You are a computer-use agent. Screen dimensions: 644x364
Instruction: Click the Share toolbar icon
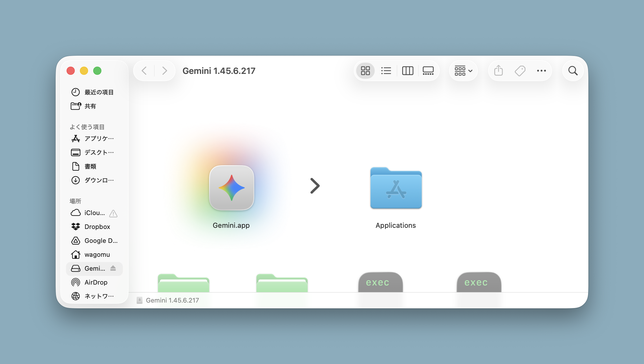click(498, 71)
